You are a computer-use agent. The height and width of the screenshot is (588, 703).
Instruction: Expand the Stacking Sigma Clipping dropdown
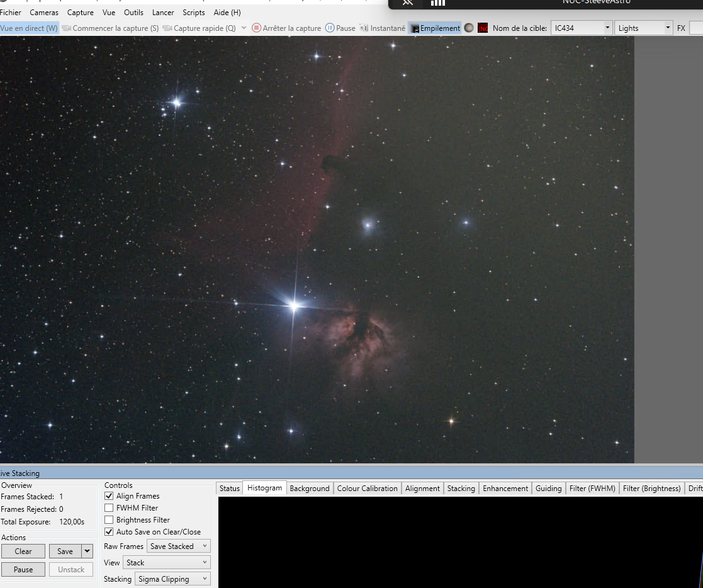173,579
